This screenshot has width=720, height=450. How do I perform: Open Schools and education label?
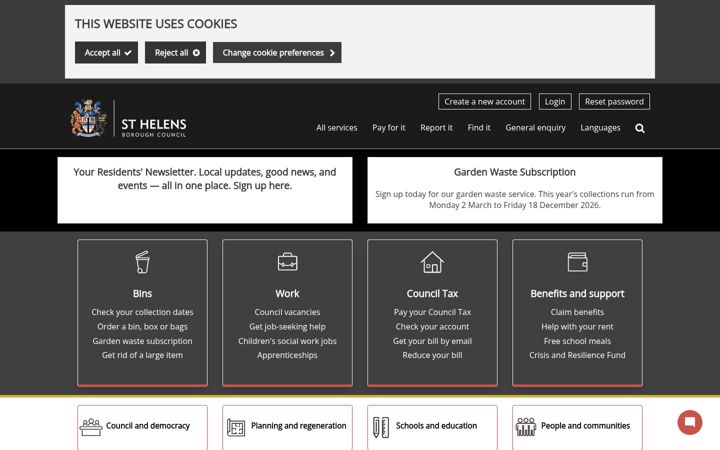[x=436, y=426]
